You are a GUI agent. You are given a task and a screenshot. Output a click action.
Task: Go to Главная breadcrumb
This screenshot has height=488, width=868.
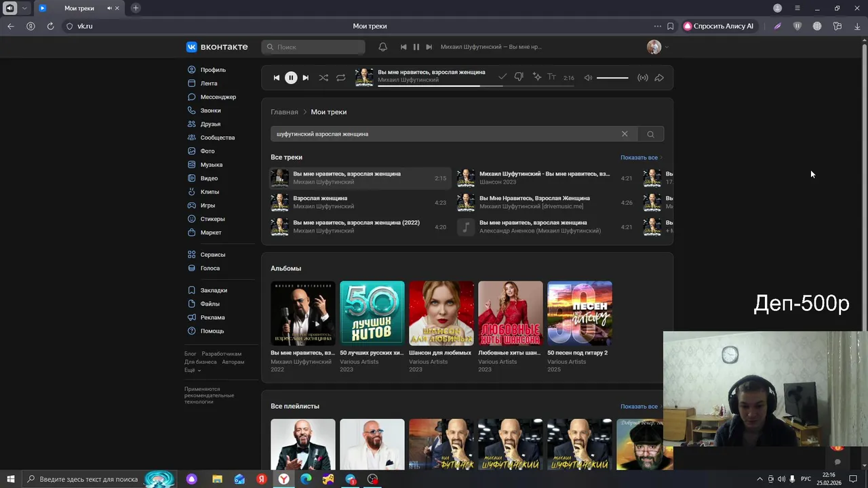(284, 112)
